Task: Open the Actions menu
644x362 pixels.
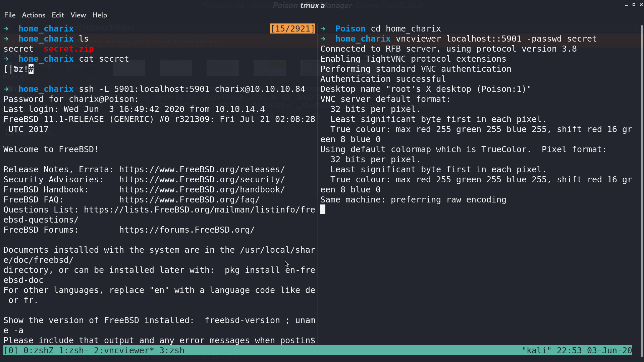Action: coord(34,15)
